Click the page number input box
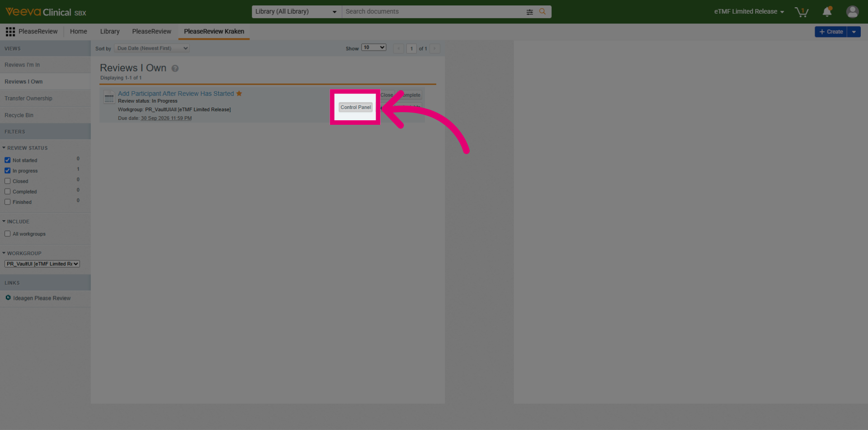Screen dimensions: 868x430 coord(411,48)
